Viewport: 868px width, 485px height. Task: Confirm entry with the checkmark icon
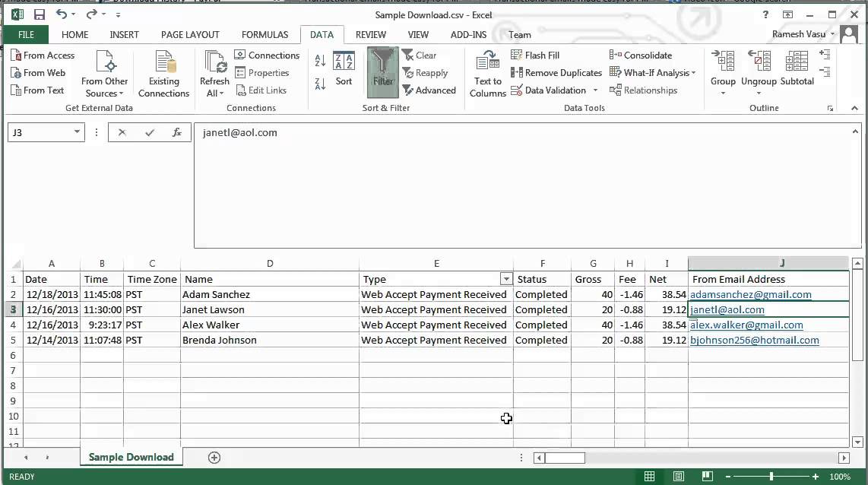(150, 132)
